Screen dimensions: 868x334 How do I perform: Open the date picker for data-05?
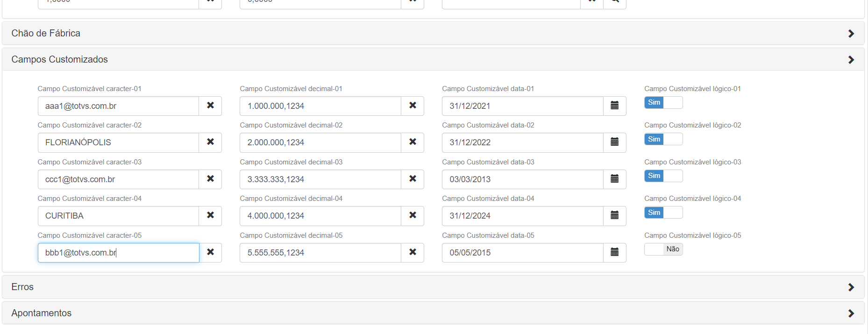click(x=614, y=252)
